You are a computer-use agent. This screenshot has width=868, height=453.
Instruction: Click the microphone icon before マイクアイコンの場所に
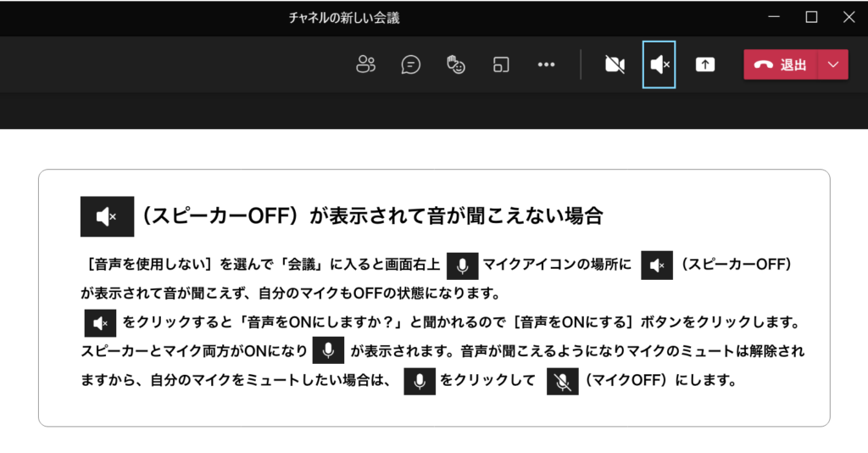tap(462, 266)
